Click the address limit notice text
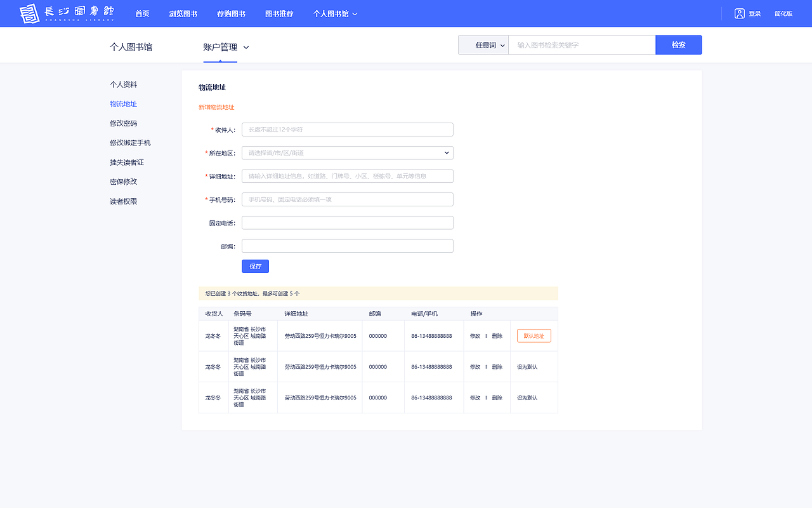Image resolution: width=812 pixels, height=508 pixels. [252, 294]
